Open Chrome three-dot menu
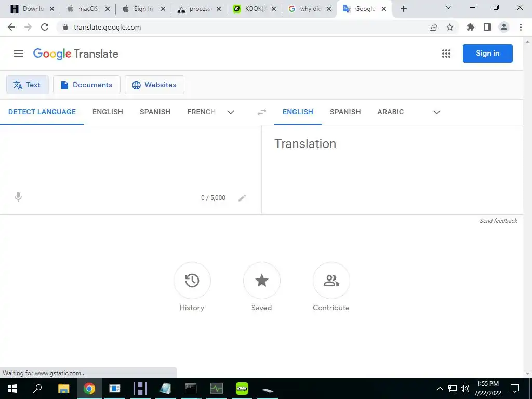Screen dimensions: 532x399 [521, 27]
